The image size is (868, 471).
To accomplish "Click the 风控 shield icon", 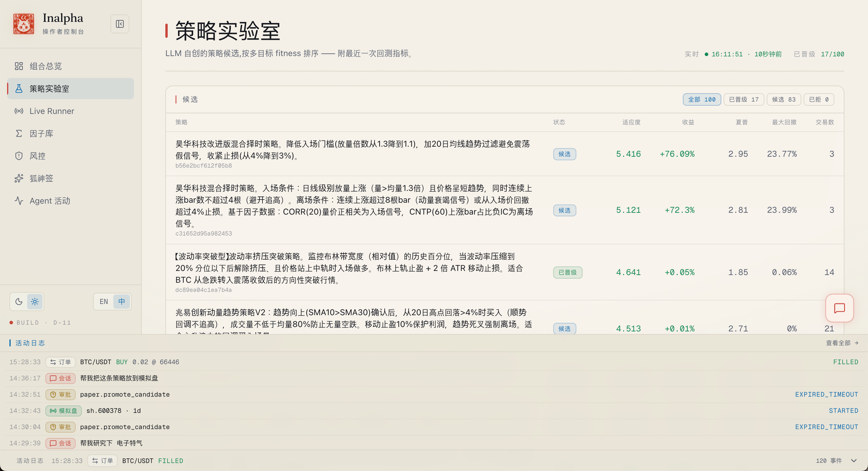I will (x=19, y=156).
